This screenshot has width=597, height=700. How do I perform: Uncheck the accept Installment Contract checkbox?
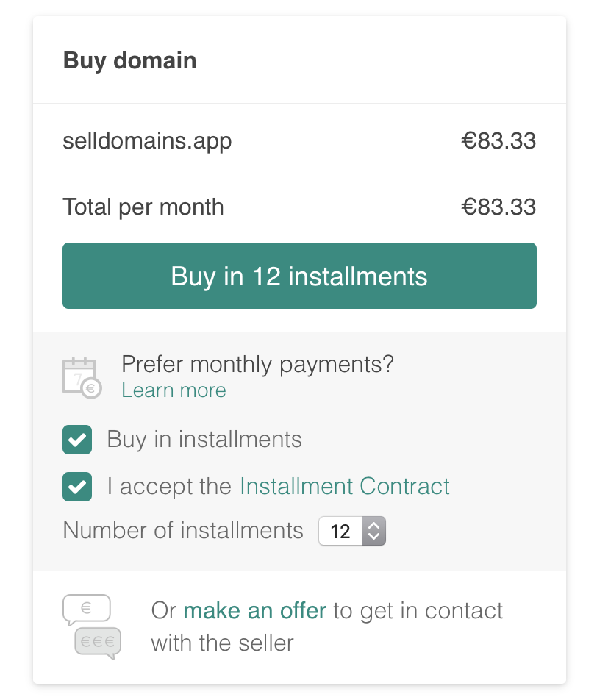pyautogui.click(x=77, y=487)
